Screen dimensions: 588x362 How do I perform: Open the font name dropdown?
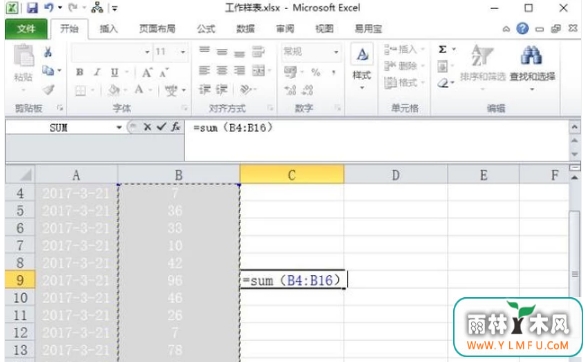[x=147, y=52]
